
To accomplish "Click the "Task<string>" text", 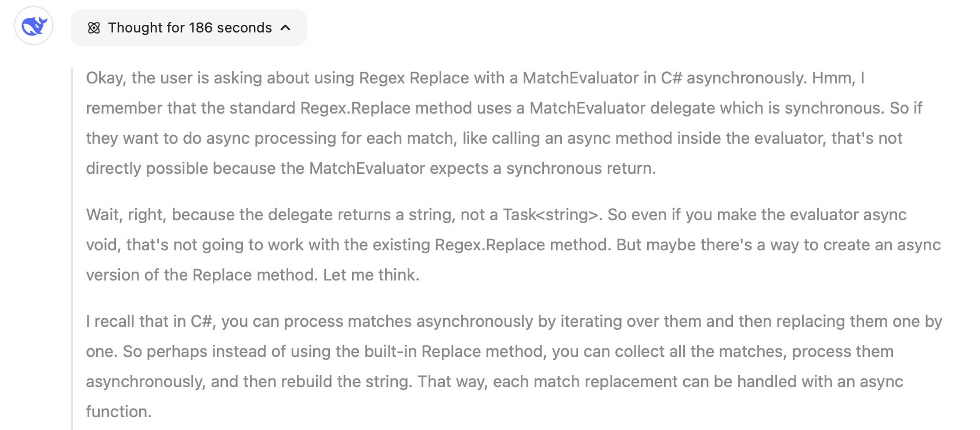I will tap(550, 214).
